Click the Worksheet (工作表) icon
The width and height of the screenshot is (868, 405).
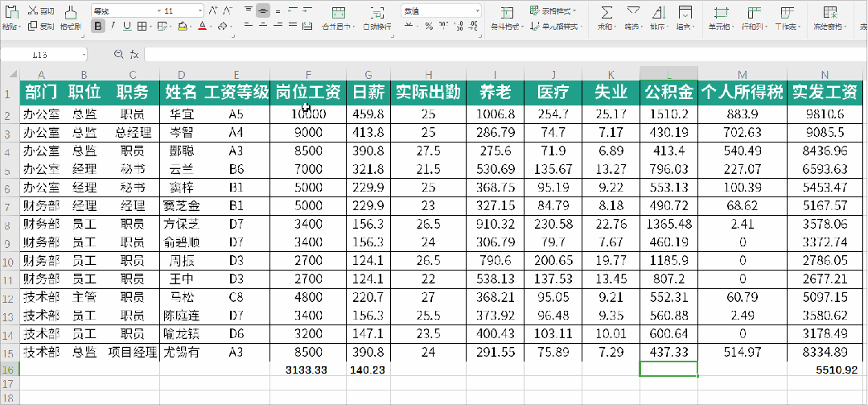(787, 13)
